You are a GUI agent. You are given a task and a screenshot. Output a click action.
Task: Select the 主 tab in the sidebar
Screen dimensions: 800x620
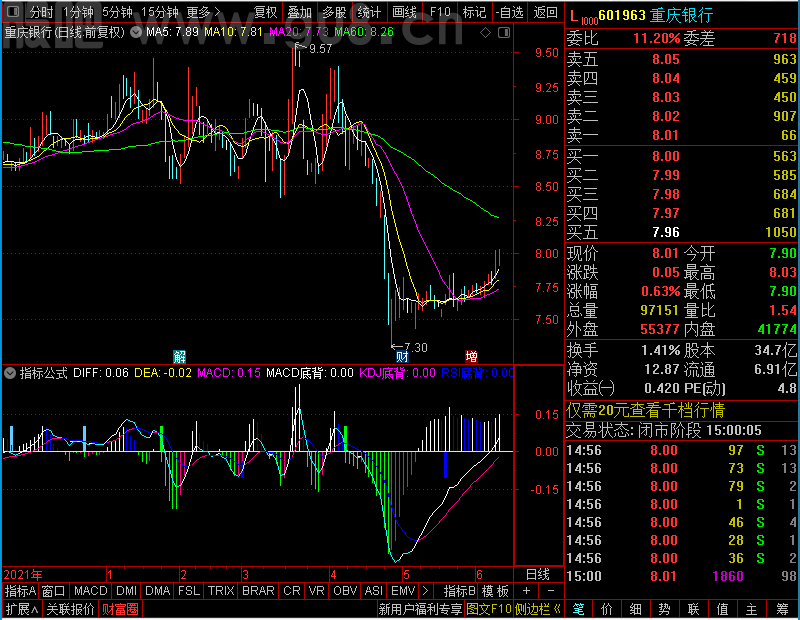[x=752, y=609]
